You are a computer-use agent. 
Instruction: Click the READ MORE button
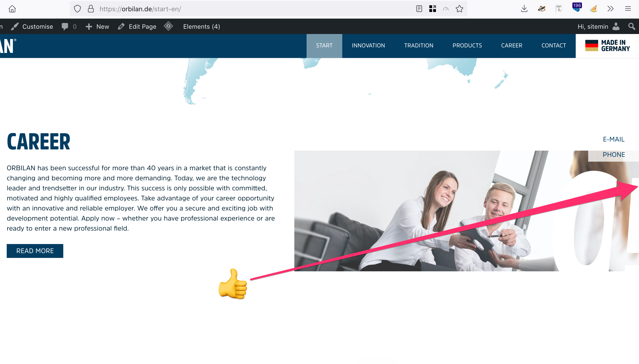click(x=35, y=251)
